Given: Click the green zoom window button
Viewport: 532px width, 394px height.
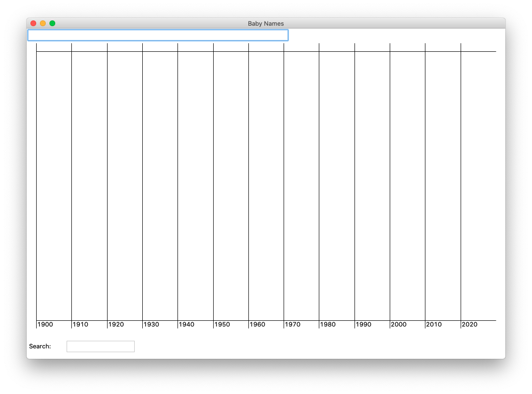Looking at the screenshot, I should [x=52, y=22].
